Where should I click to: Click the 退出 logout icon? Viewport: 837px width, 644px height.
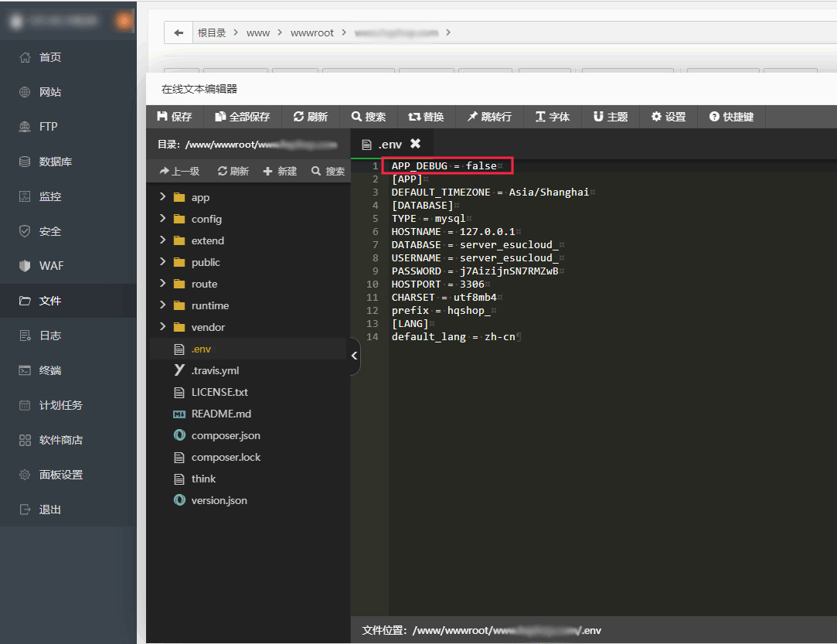click(x=25, y=509)
